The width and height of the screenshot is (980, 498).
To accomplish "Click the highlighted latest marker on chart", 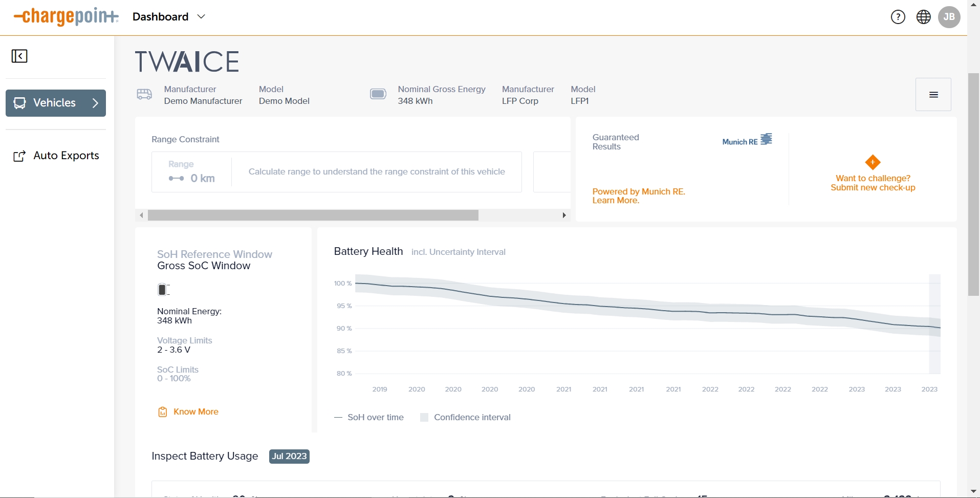I will click(935, 324).
